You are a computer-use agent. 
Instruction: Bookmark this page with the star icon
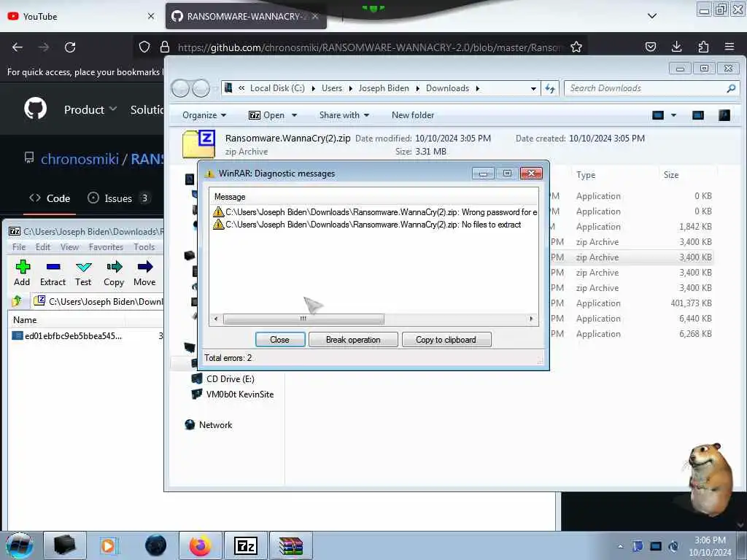pos(576,47)
